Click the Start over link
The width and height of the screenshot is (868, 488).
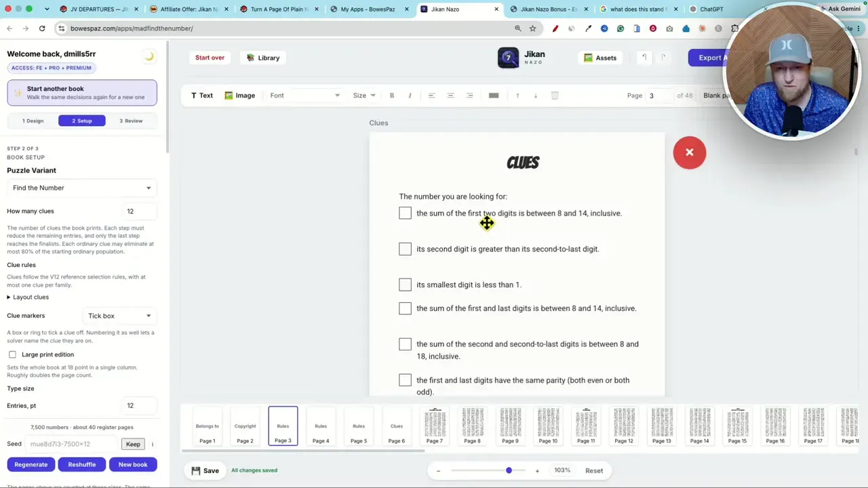[x=210, y=58]
